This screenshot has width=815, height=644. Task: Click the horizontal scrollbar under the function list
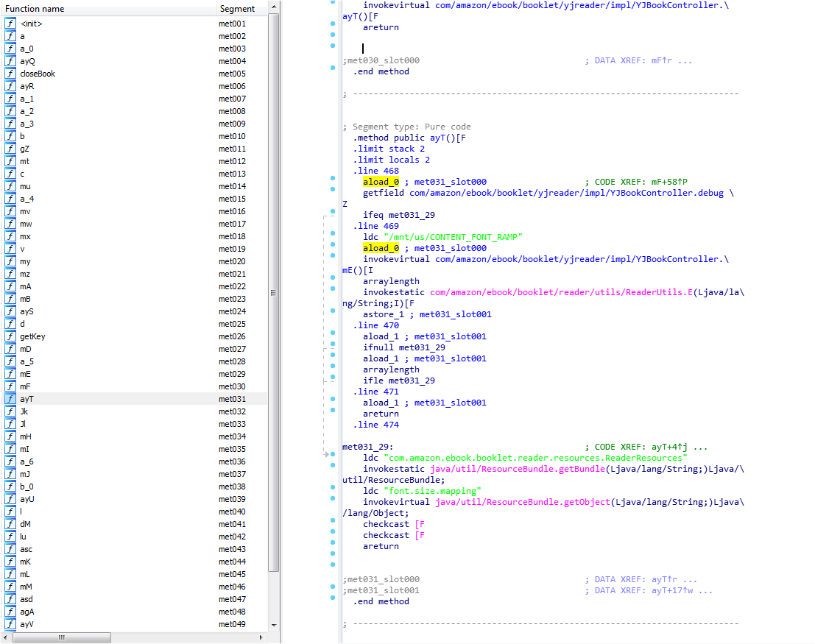(x=63, y=637)
